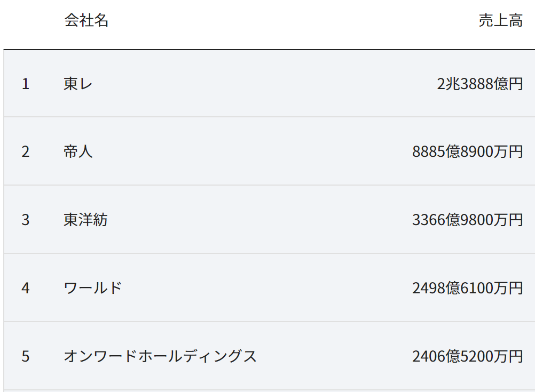Select the 東洋紡 company name
This screenshot has width=535, height=392.
point(85,220)
